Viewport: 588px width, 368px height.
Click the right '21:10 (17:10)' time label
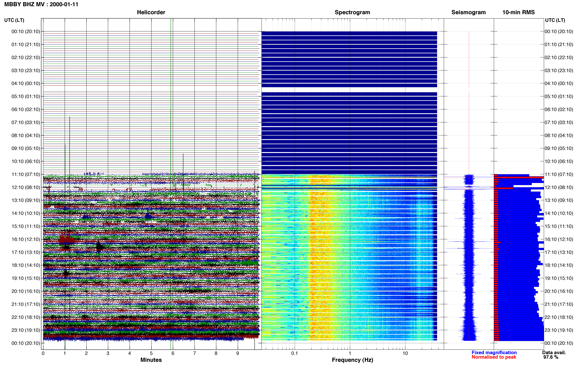[x=559, y=304]
